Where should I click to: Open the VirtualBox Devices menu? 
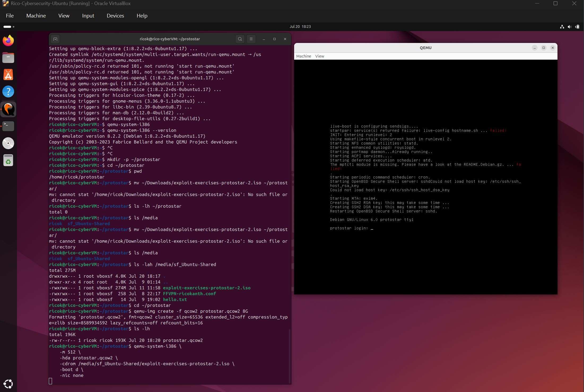[115, 16]
